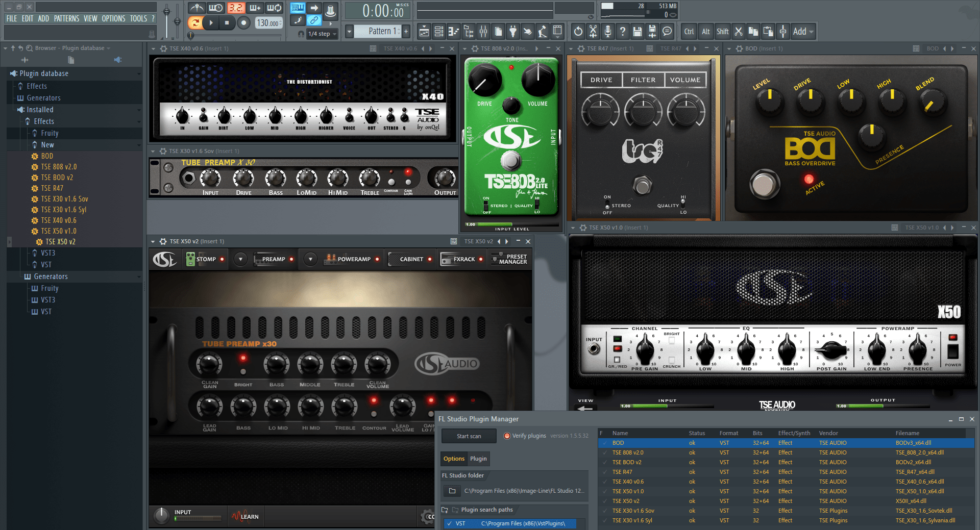Select TSE R47 in the browser tree
Screen dimensions: 980x530
[52, 188]
